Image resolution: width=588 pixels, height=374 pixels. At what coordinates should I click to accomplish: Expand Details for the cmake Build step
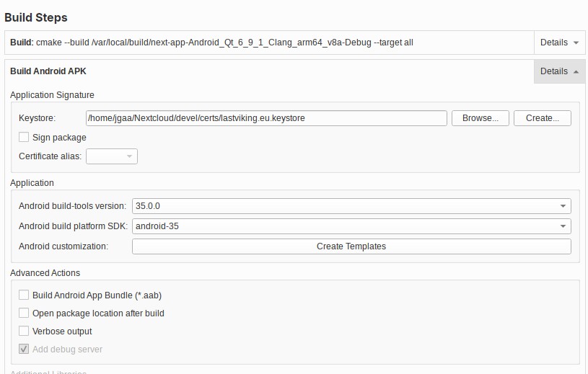pos(559,43)
